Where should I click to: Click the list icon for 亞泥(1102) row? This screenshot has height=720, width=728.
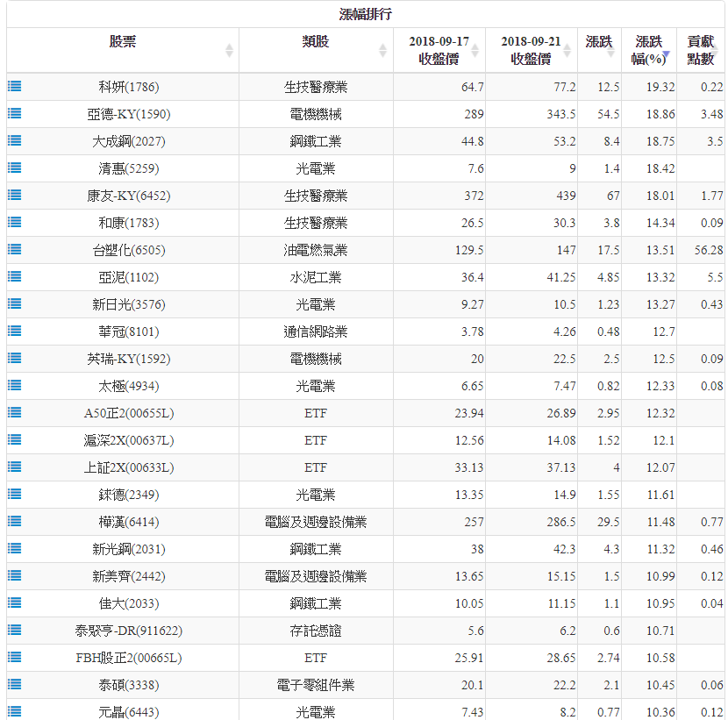tap(14, 276)
